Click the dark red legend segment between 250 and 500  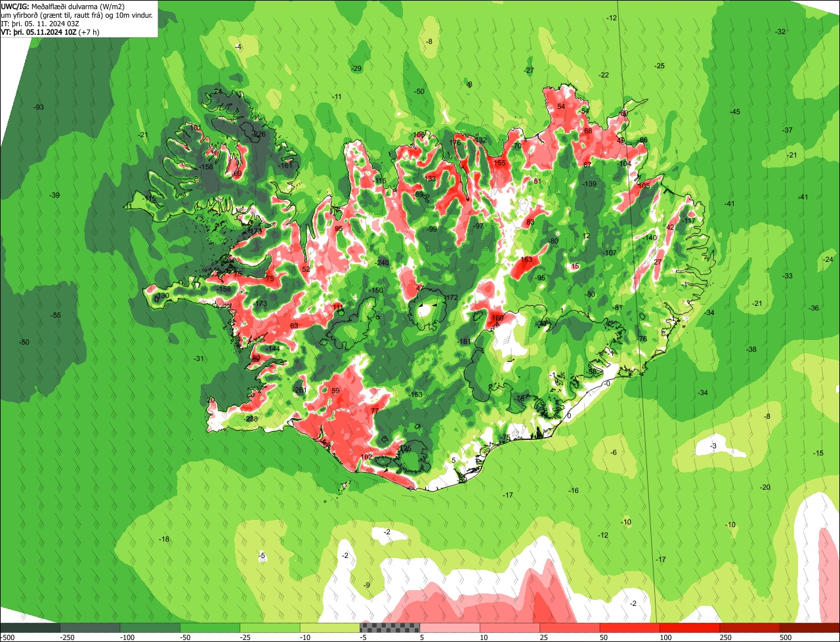click(750, 628)
